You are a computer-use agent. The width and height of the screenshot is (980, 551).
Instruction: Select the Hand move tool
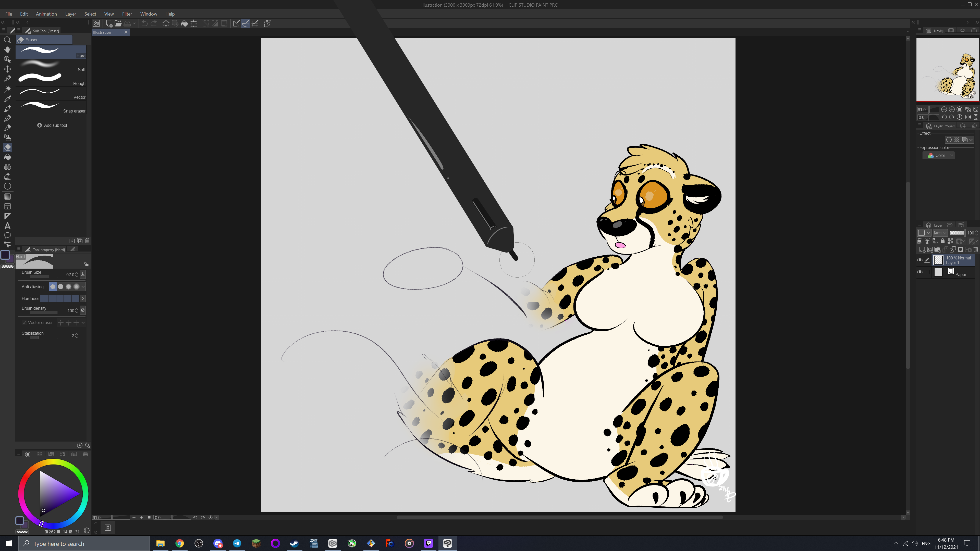point(7,49)
